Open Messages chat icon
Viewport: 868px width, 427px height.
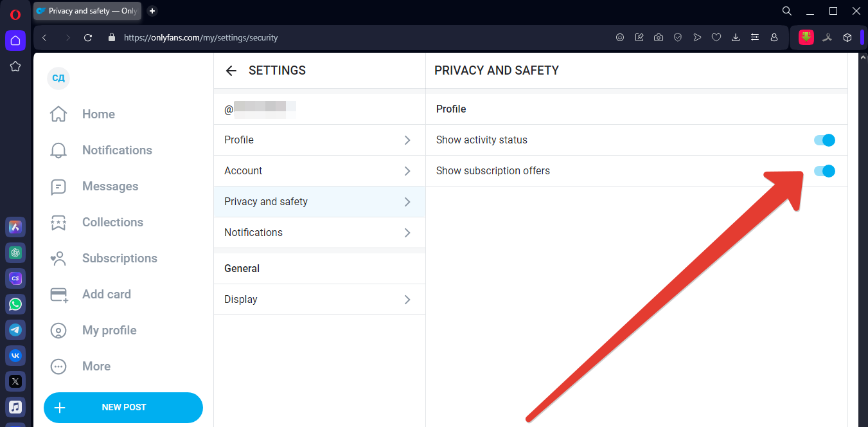tap(58, 186)
